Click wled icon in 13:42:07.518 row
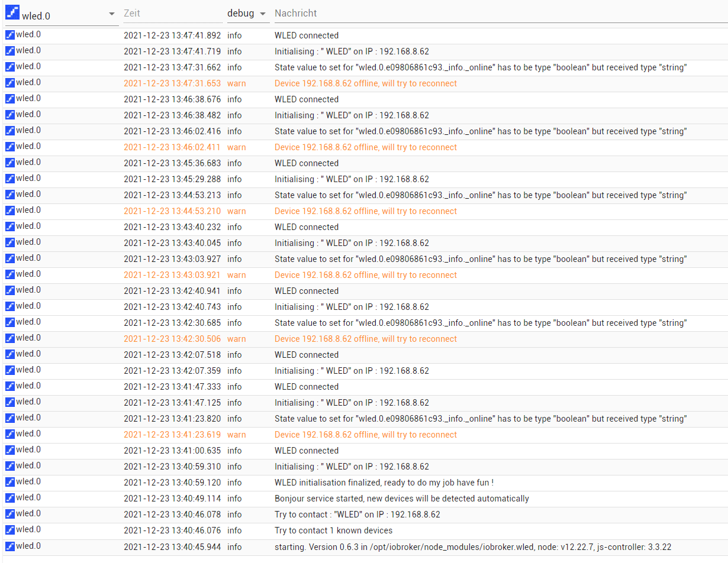Image resolution: width=728 pixels, height=563 pixels. click(10, 354)
